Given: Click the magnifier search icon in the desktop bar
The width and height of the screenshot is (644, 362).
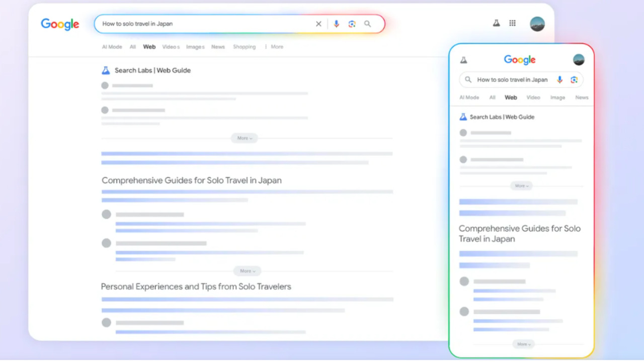Looking at the screenshot, I should tap(368, 24).
